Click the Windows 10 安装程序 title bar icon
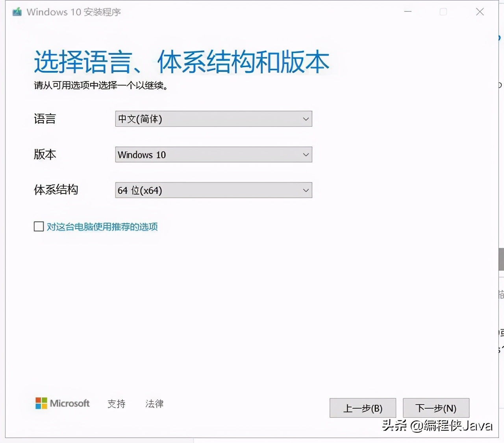The height and width of the screenshot is (443, 504). [16, 12]
